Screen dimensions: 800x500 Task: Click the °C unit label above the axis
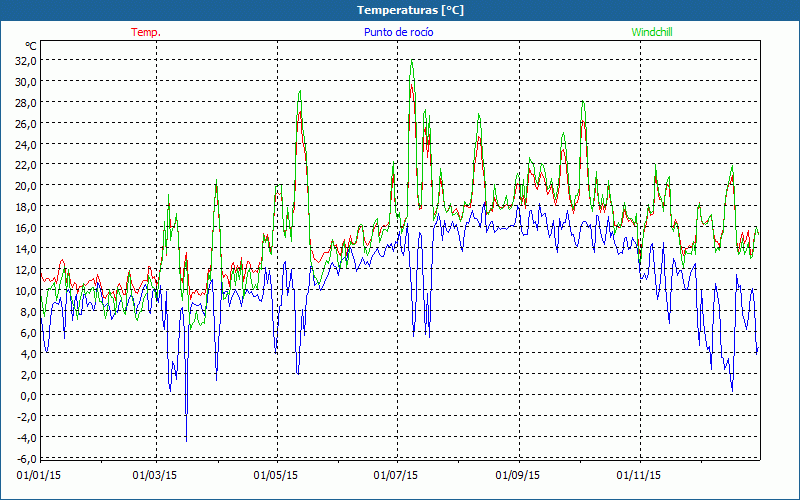tap(31, 46)
